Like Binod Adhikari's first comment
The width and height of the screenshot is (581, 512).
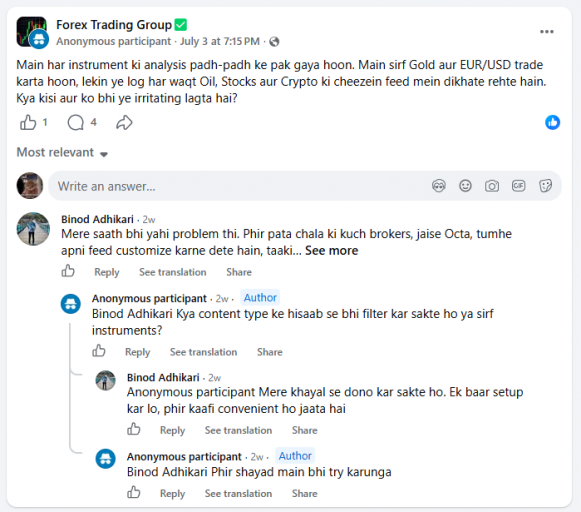68,271
